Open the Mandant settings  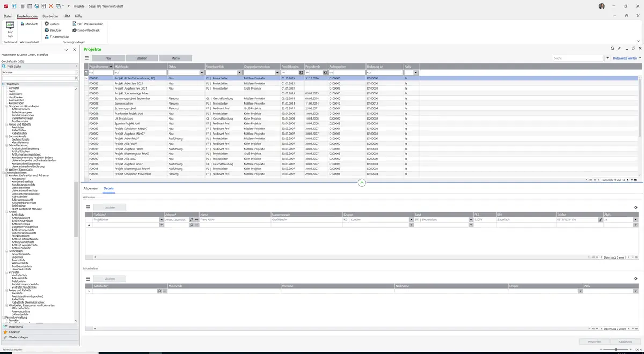click(x=29, y=24)
